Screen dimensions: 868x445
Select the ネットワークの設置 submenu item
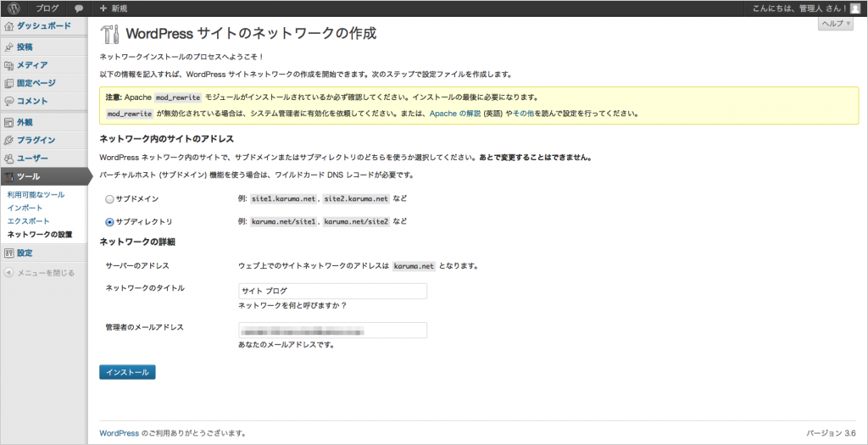[x=39, y=235]
